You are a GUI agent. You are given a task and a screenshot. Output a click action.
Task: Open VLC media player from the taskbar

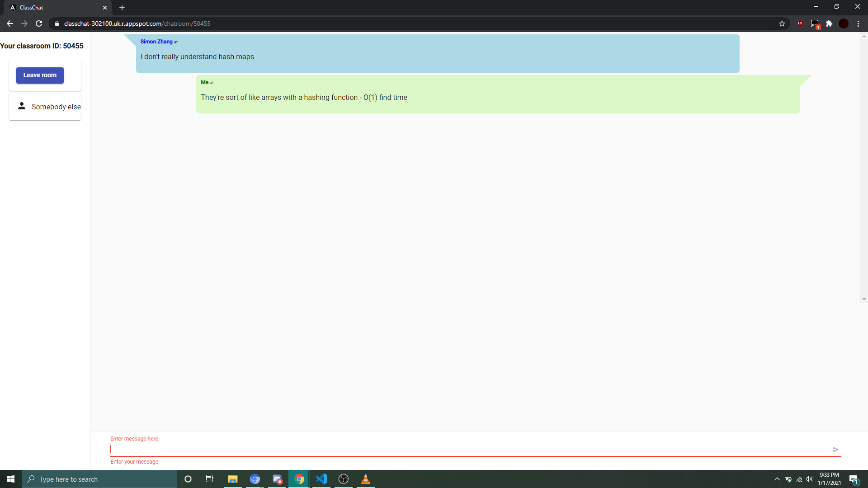[366, 479]
